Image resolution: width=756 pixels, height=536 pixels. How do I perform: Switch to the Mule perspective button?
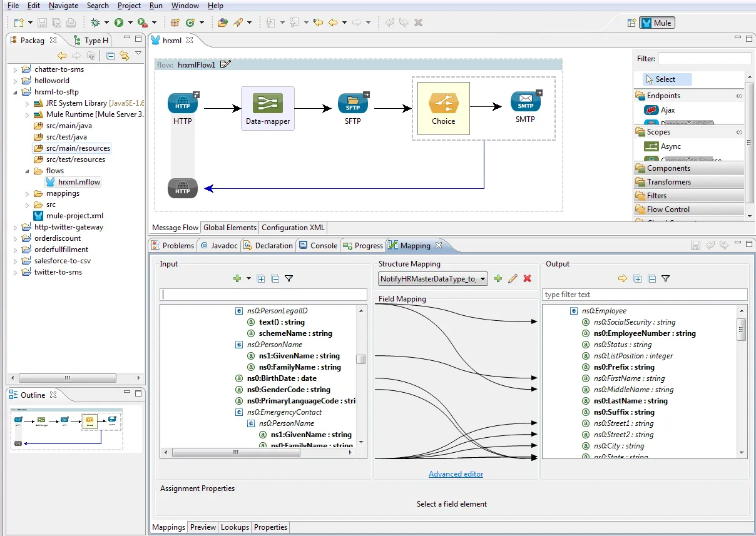657,23
